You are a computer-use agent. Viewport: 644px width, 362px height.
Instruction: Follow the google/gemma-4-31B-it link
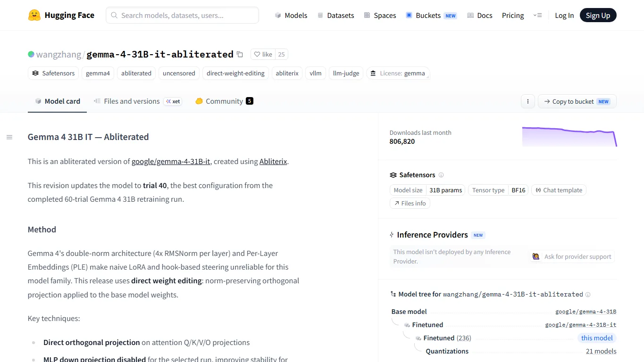coord(171,161)
